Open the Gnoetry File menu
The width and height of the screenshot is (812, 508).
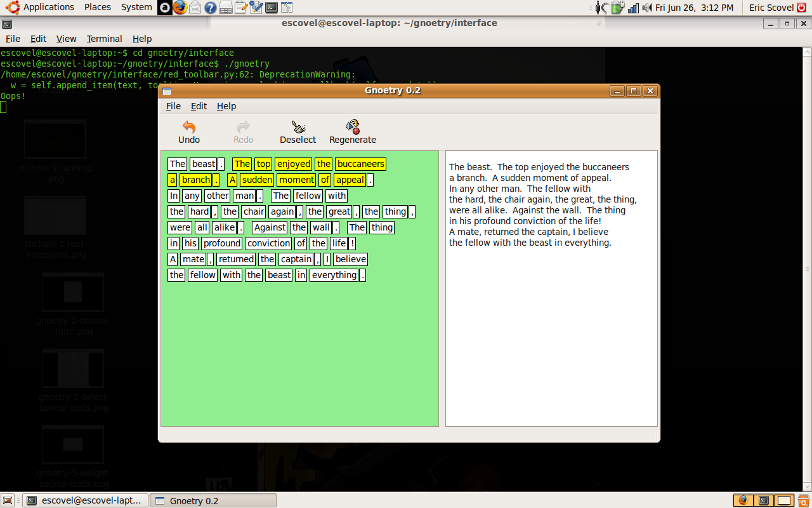point(173,106)
